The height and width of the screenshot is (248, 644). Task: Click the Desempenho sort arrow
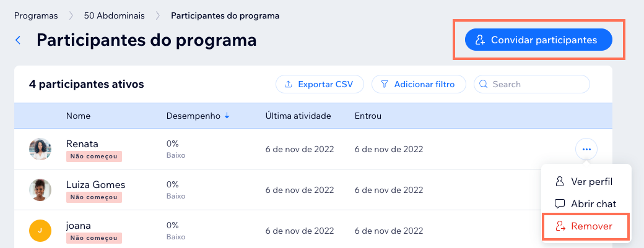pyautogui.click(x=227, y=116)
